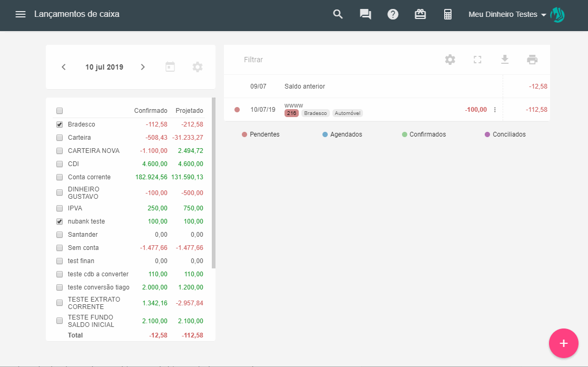
Task: Go to next day with right chevron
Action: [143, 67]
